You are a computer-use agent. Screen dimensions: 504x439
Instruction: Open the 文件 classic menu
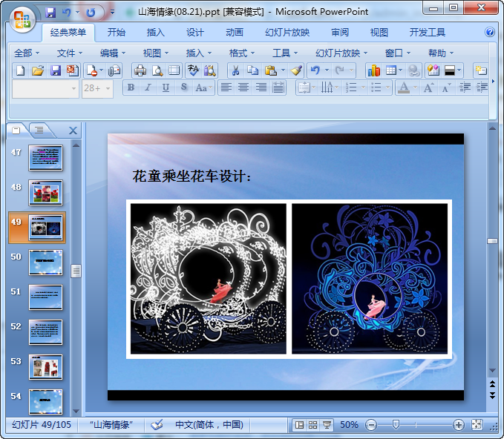(x=70, y=53)
